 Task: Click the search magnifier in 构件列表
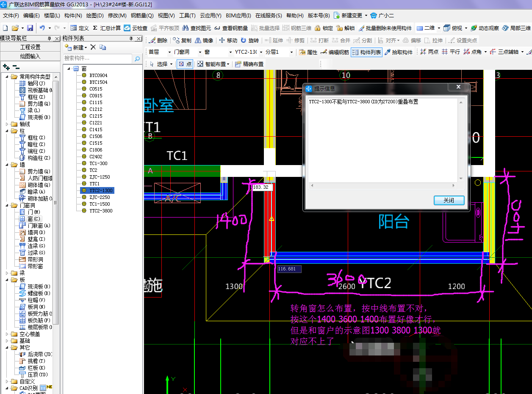137,58
